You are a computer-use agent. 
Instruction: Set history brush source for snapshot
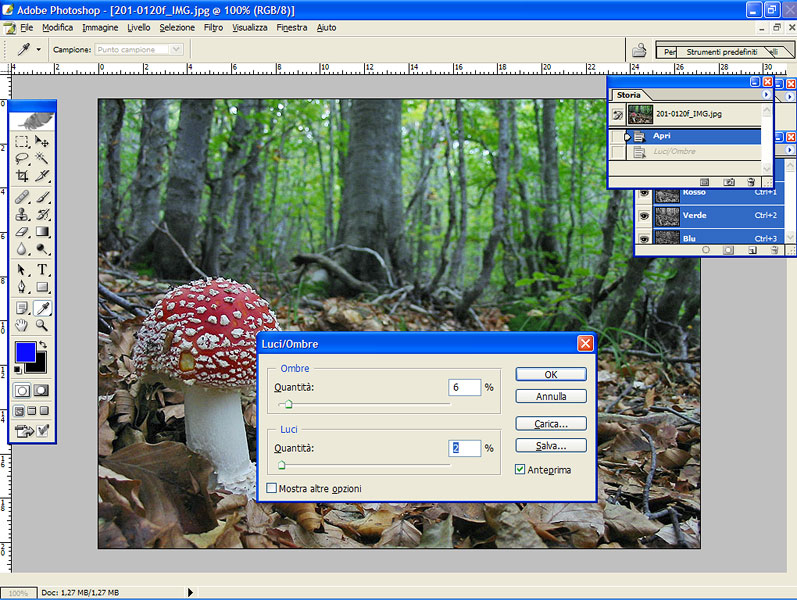point(618,115)
